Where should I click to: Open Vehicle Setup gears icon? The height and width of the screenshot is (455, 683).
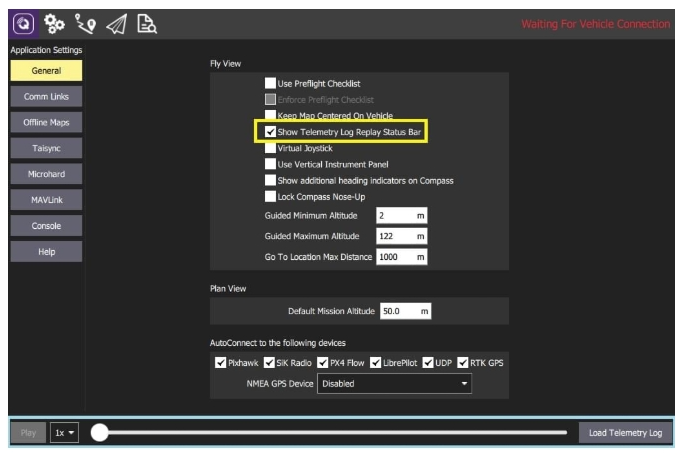click(54, 24)
